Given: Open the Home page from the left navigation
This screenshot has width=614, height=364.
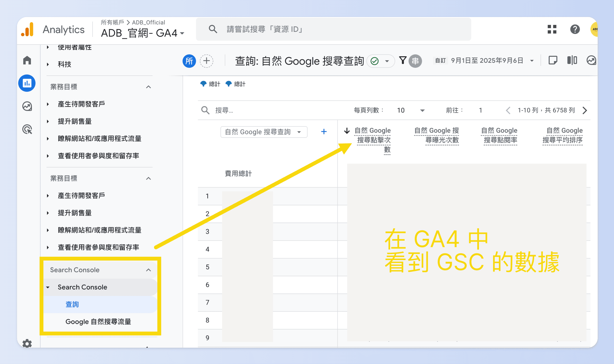Looking at the screenshot, I should (27, 60).
